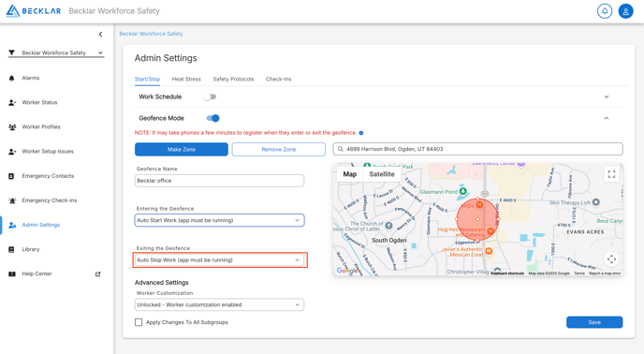Click the red geofence circle on map
The height and width of the screenshot is (354, 644).
(x=477, y=219)
